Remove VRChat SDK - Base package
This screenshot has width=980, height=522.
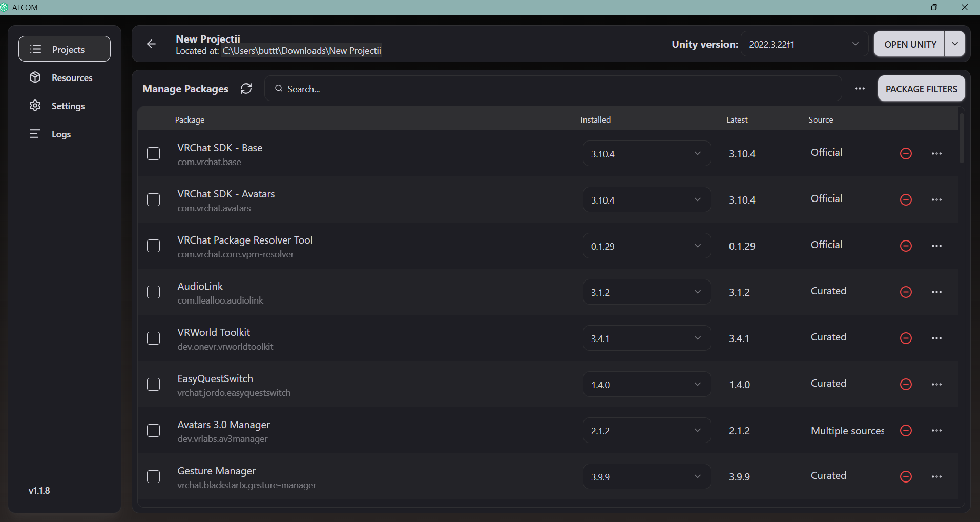(906, 153)
